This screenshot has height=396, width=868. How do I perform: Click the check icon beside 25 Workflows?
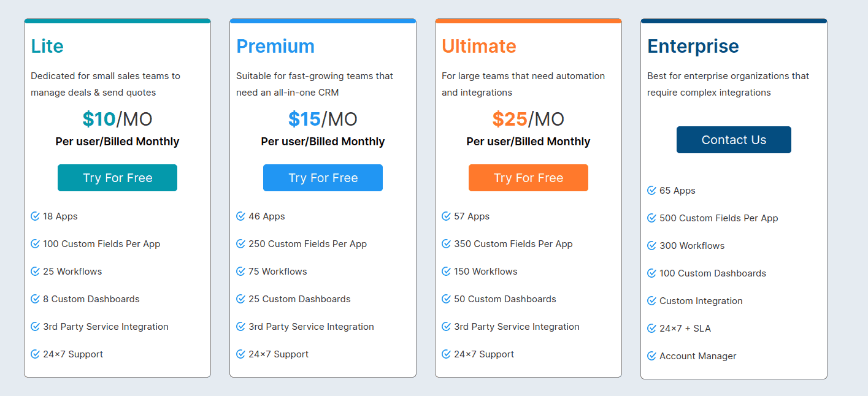point(36,272)
